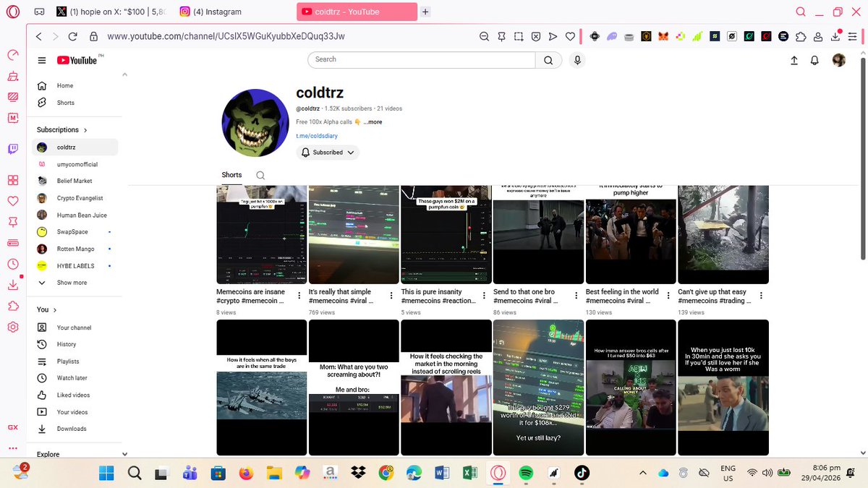Open the account avatar menu
The width and height of the screenshot is (868, 488).
[x=839, y=61]
